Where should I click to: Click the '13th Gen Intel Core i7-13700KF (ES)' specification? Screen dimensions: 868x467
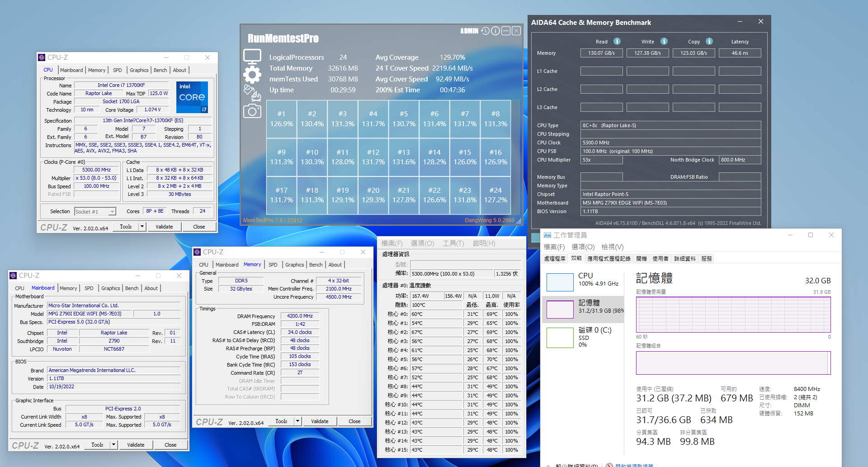143,120
